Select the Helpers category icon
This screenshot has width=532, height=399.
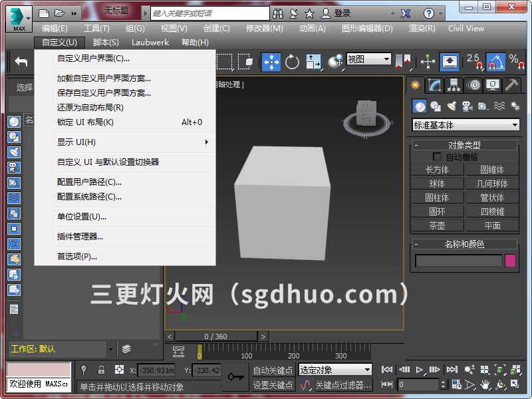point(483,106)
